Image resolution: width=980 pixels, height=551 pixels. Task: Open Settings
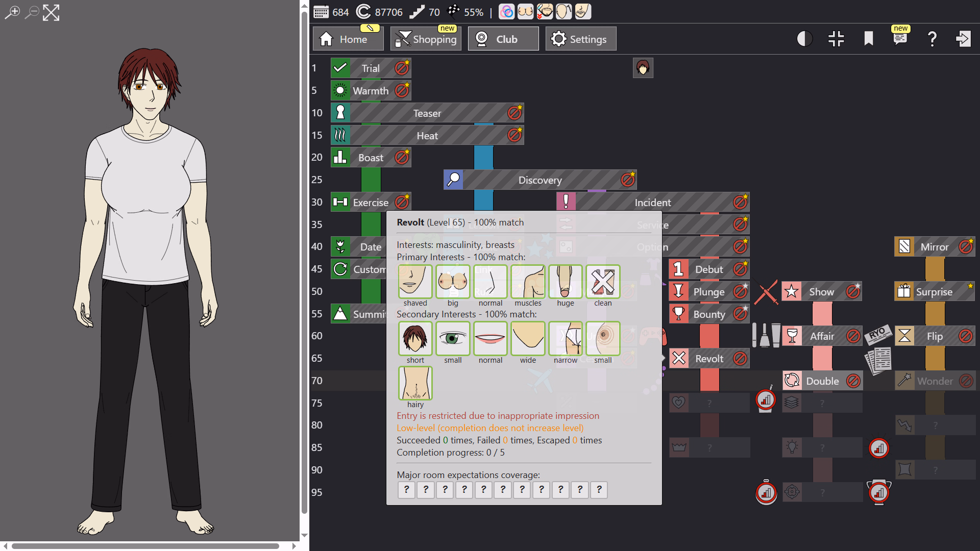coord(580,39)
